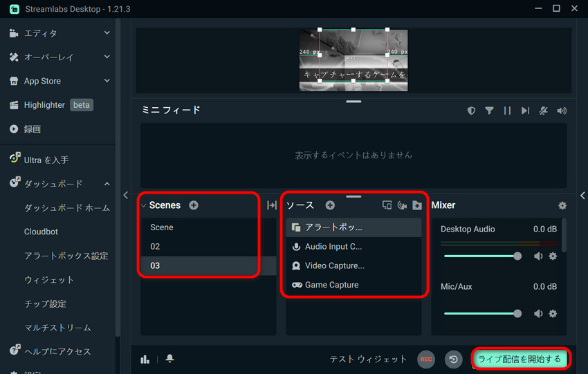Open Mixer advanced settings gear
The image size is (588, 374).
[x=562, y=205]
